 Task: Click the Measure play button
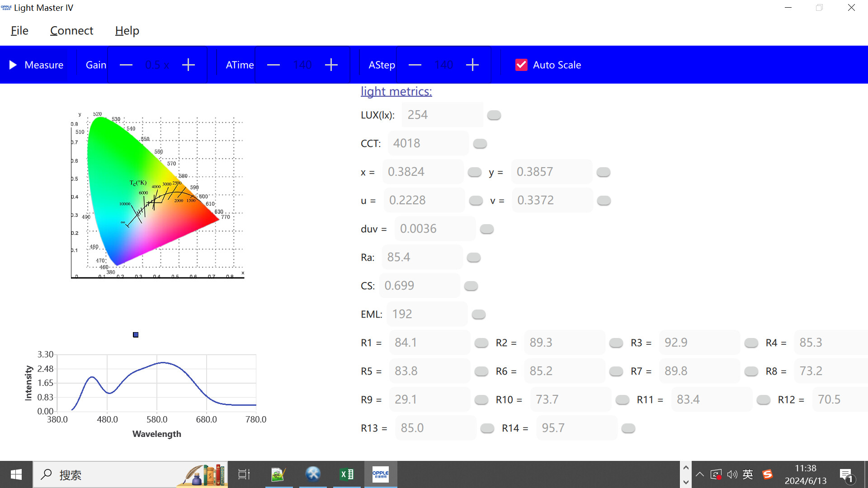(36, 65)
